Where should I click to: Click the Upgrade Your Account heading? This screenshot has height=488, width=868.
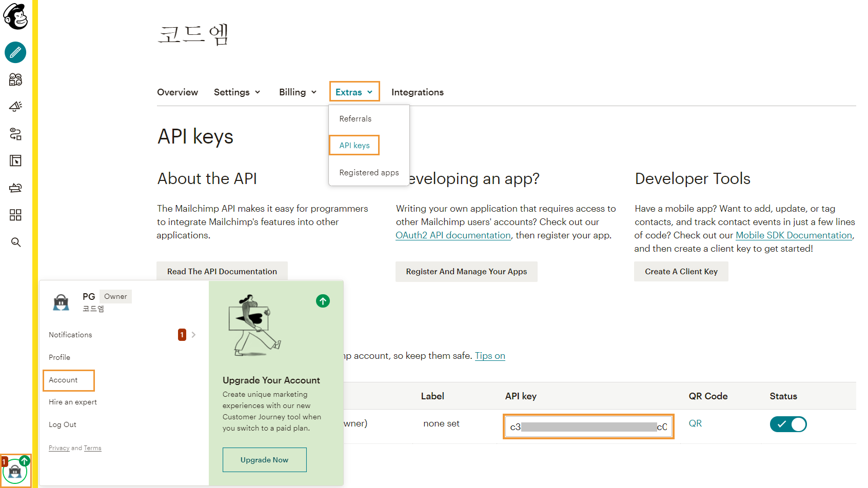point(271,380)
